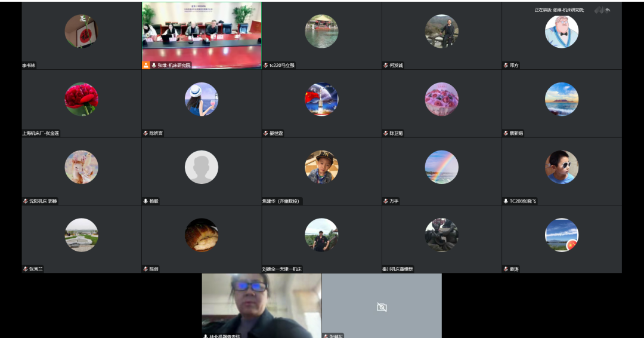Screen dimensions: 644x338
Task: Click the muted mic icon next to 邓方
Action: point(506,65)
